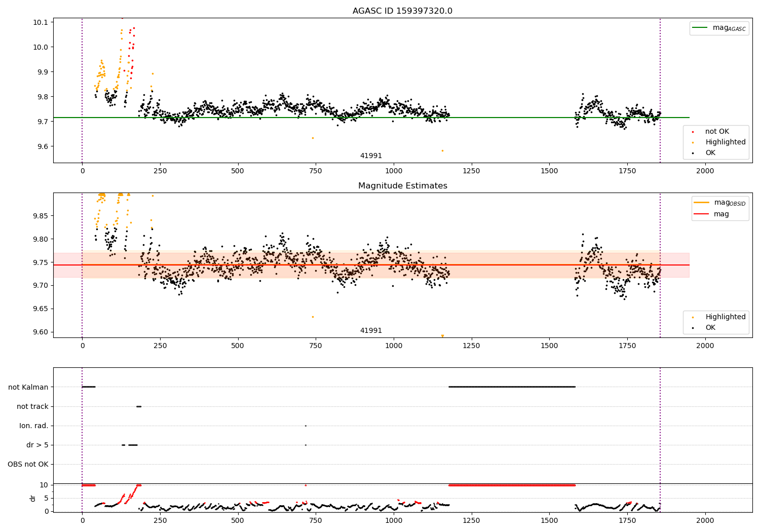Click the '500' x-axis tick in middle plot
This screenshot has width=760, height=532.
click(238, 346)
